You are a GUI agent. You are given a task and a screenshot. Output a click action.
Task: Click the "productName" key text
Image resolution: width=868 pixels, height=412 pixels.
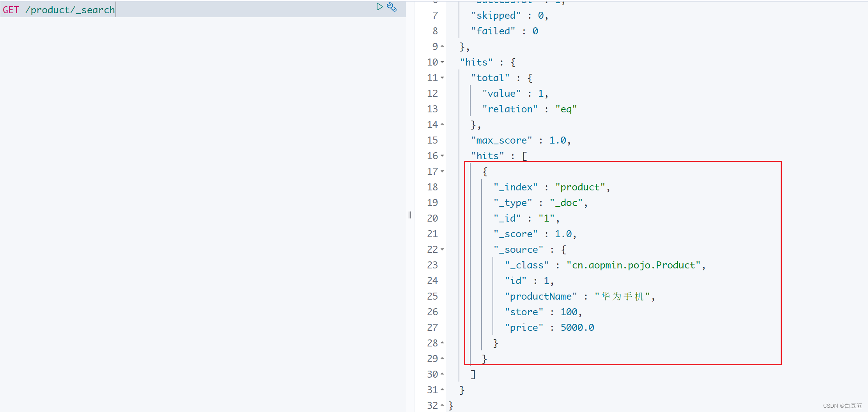tap(541, 297)
